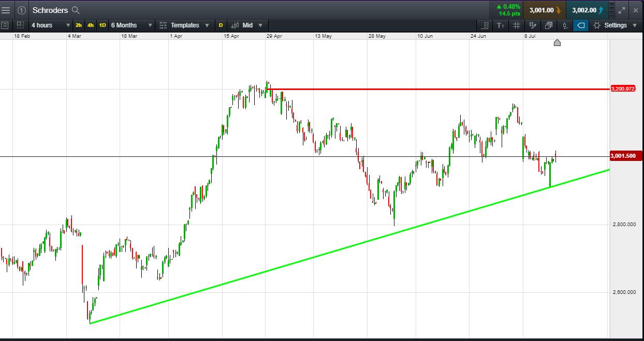
Task: Select the text annotation tool
Action: coord(501,25)
